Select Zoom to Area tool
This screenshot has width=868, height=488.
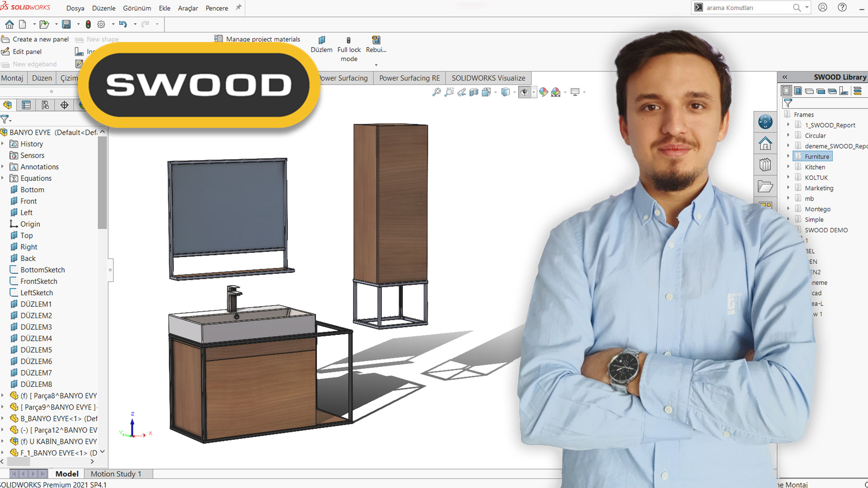click(449, 92)
